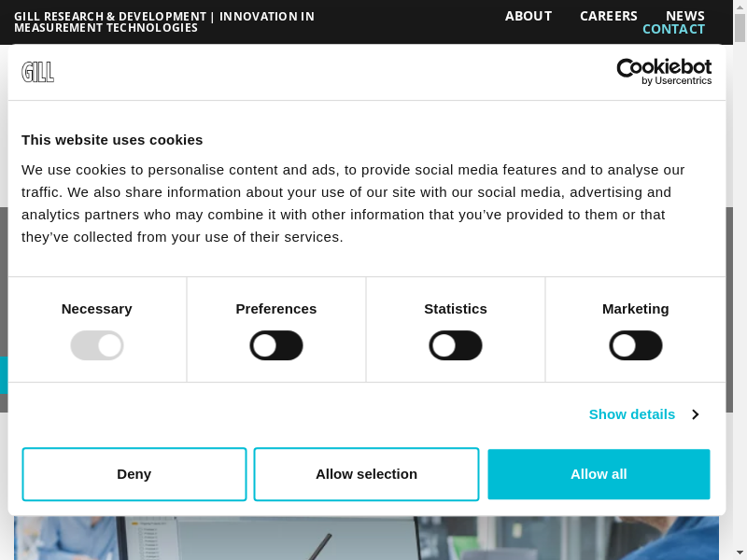Select the Contact navigation link

point(673,29)
